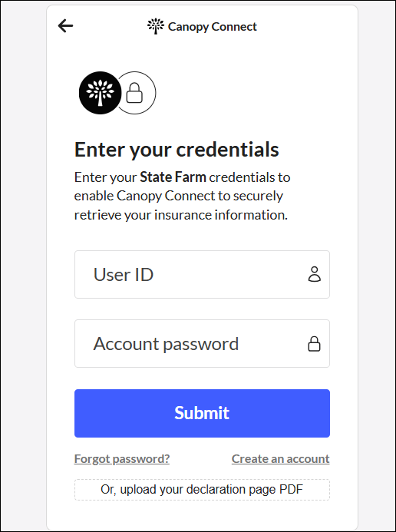Click the 'retrieve your insurance information' line

[x=180, y=215]
